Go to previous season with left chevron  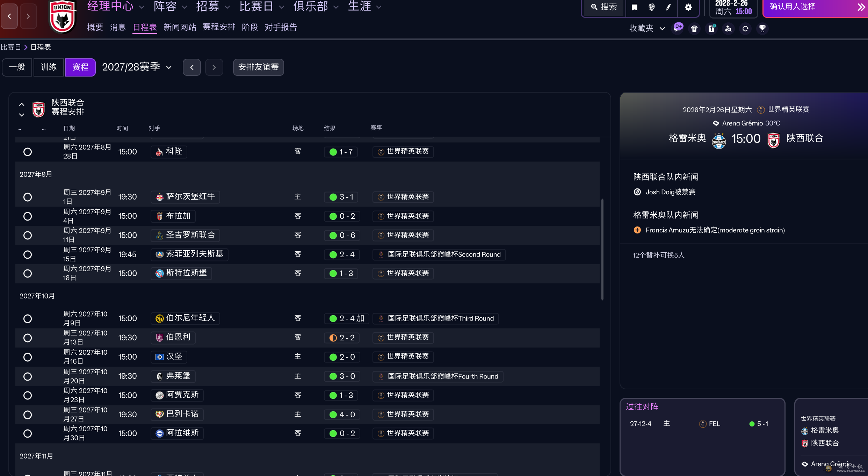(192, 67)
